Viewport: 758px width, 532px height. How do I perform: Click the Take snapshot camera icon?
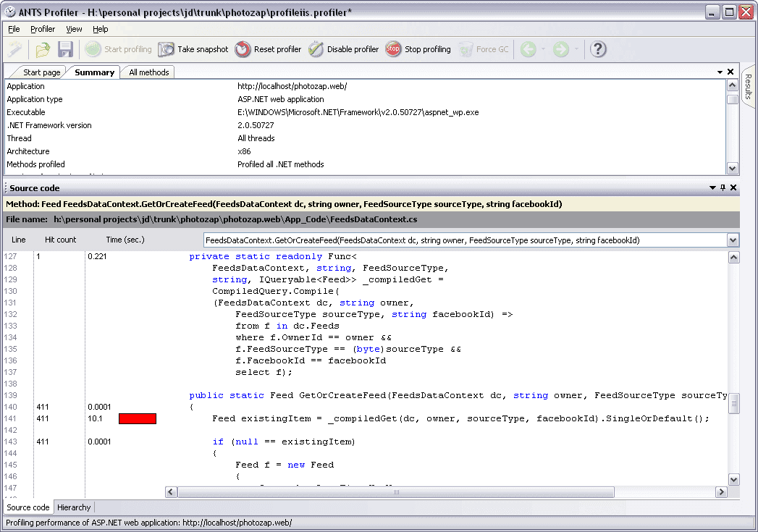(x=167, y=49)
